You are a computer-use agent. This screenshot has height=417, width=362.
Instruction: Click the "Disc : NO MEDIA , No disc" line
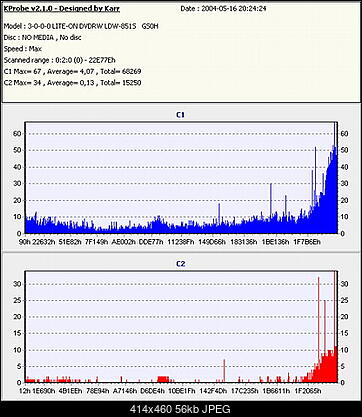click(x=42, y=37)
